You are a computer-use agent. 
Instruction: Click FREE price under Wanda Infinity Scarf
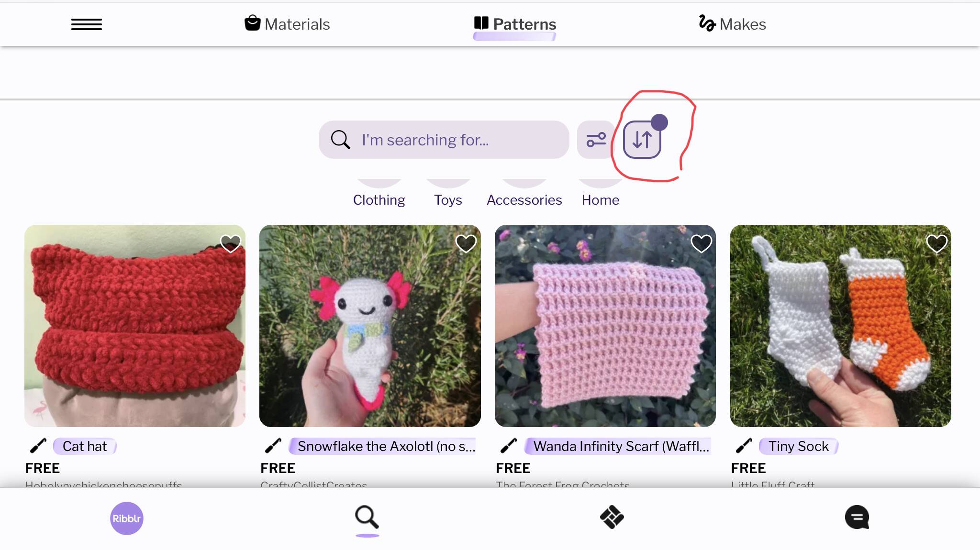tap(513, 468)
